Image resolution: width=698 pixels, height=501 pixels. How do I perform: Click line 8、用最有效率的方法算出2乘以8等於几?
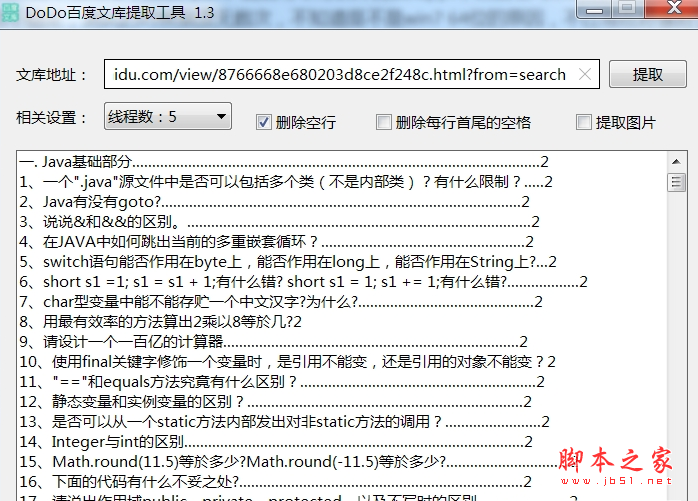click(x=160, y=322)
